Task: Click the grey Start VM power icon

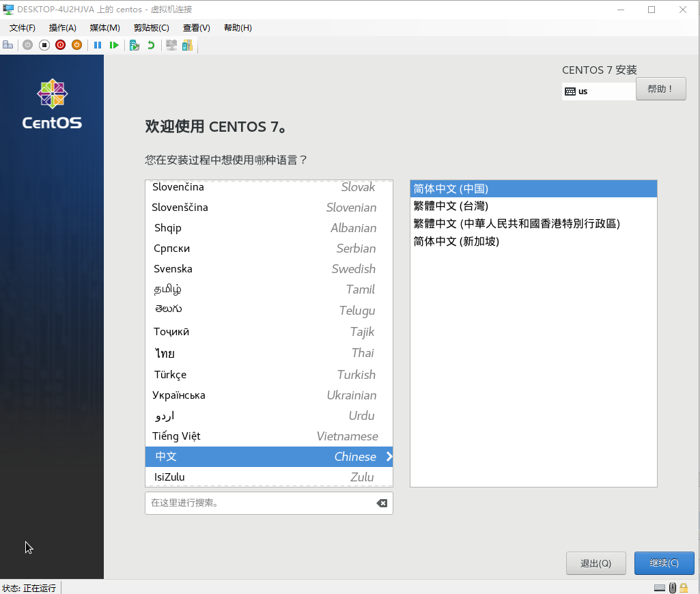Action: tap(28, 45)
